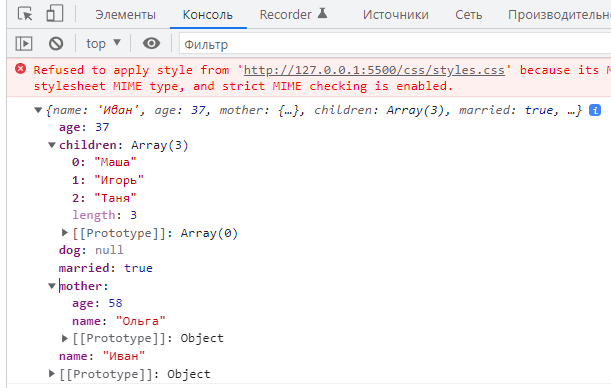
Task: Open the top JavaScript context dropdown
Action: [x=103, y=43]
